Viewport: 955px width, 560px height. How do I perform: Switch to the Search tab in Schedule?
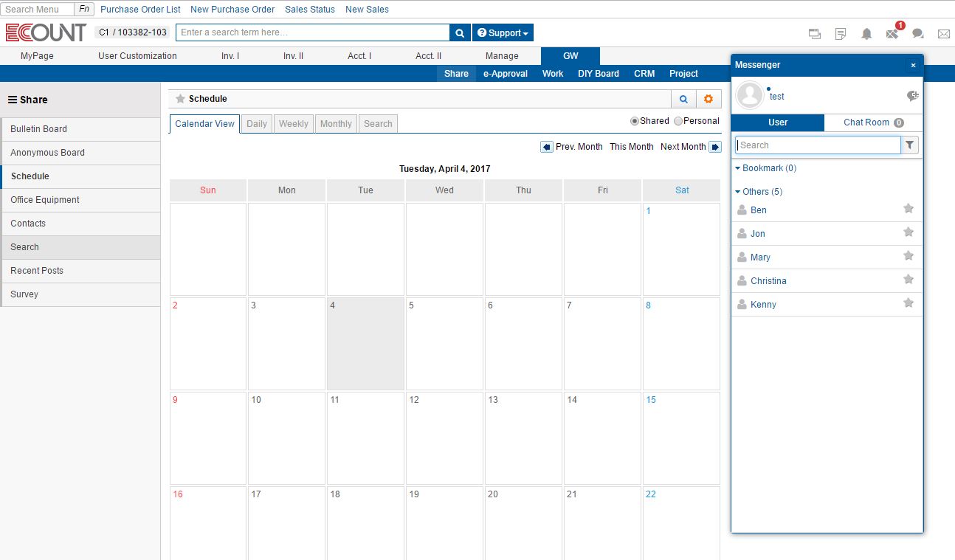[378, 124]
